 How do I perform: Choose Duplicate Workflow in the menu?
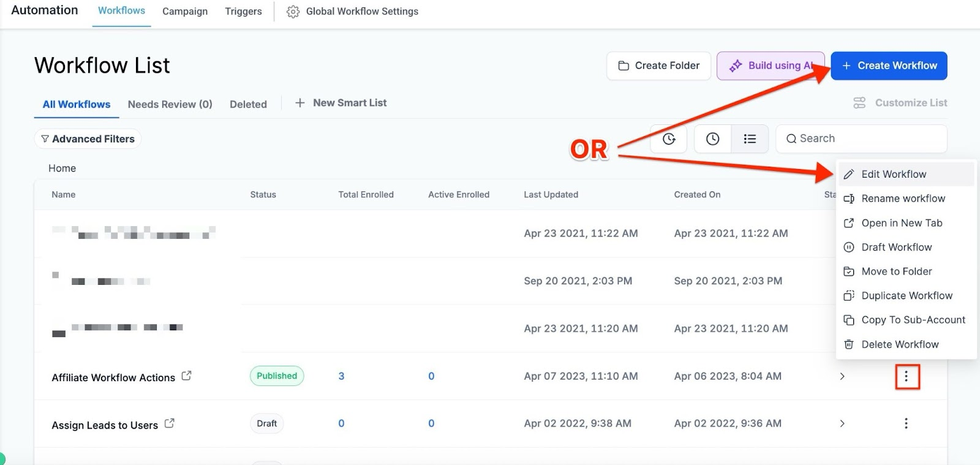[x=907, y=295]
